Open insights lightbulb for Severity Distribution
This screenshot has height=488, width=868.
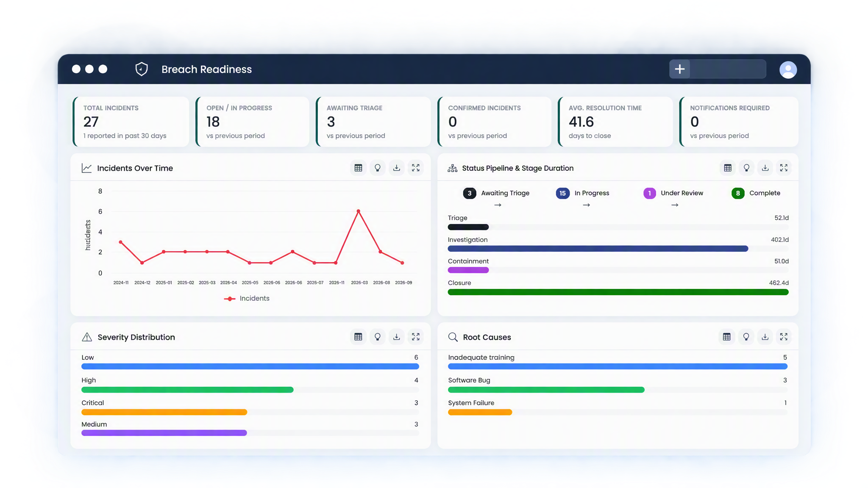coord(377,337)
